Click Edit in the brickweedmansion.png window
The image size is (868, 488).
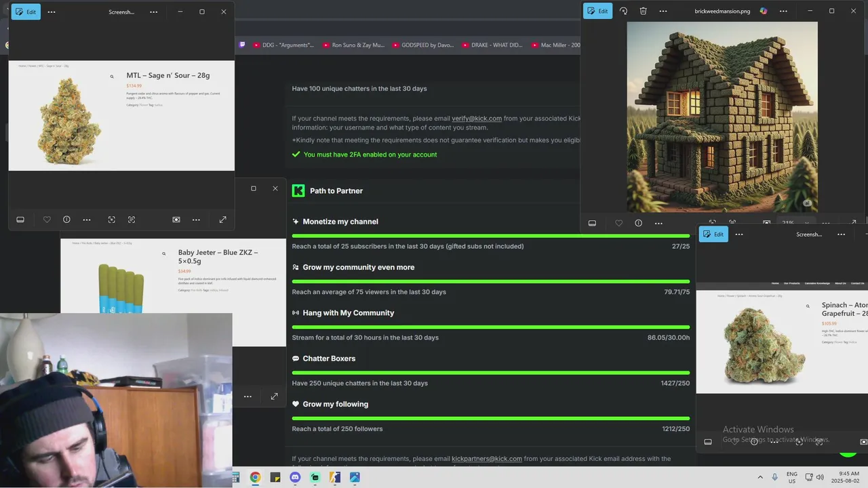click(x=598, y=11)
